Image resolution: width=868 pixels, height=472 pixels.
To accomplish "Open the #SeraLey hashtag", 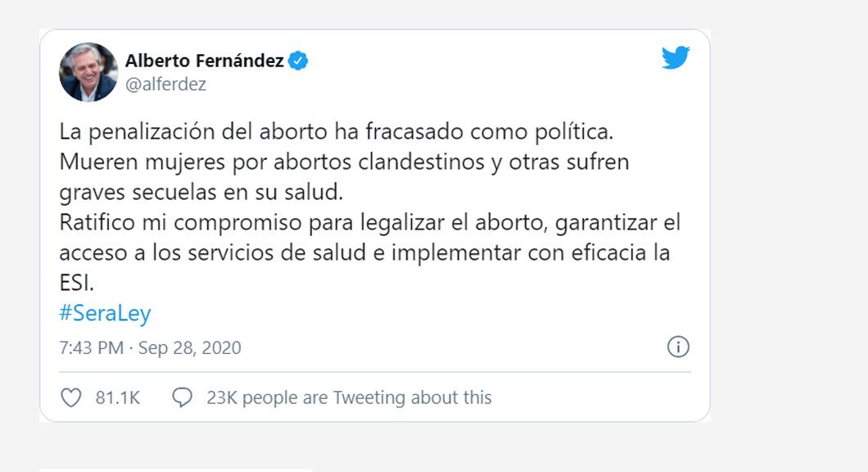I will [105, 314].
